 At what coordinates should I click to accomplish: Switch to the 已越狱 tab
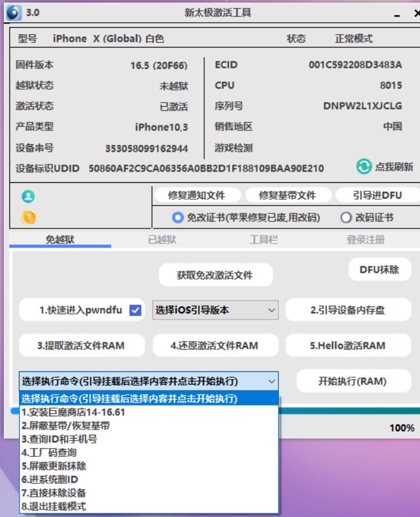(x=162, y=240)
